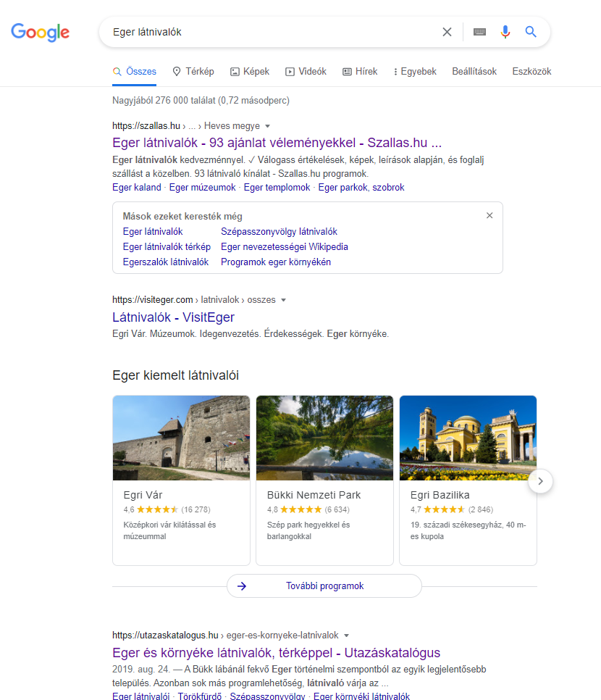Clear the search query with X icon
601x700 pixels.
point(447,32)
